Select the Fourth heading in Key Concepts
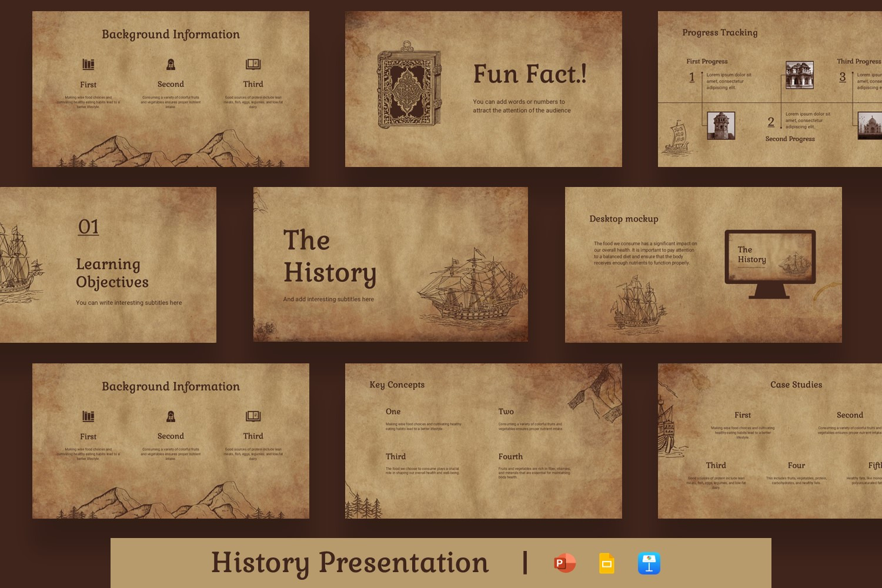 (510, 456)
